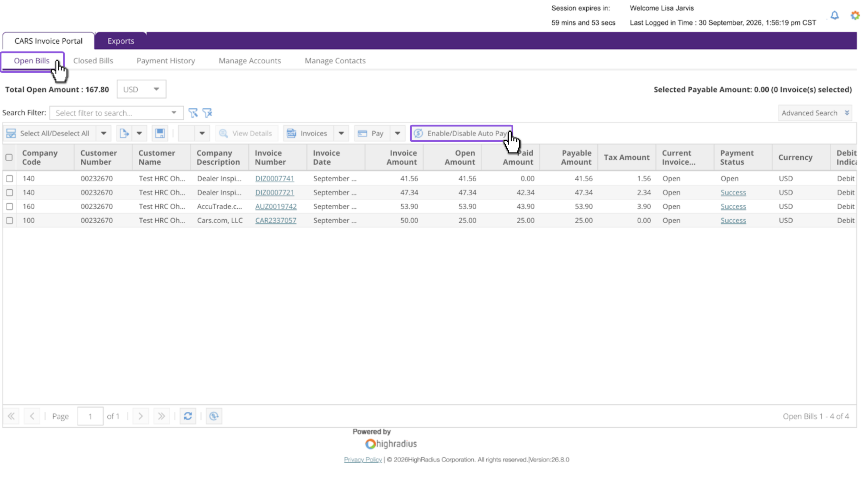Screen dimensions: 868x487
Task: Open invoice link AUZ0019742
Action: [x=276, y=206]
